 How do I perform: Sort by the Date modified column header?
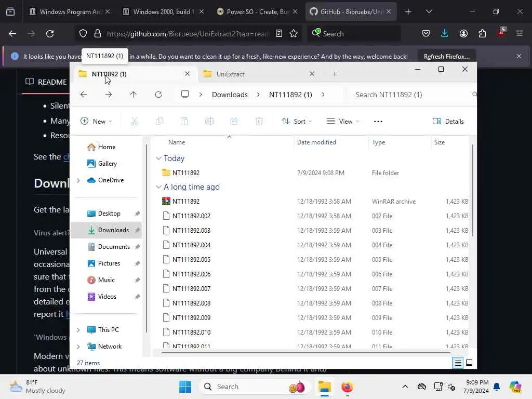(316, 142)
